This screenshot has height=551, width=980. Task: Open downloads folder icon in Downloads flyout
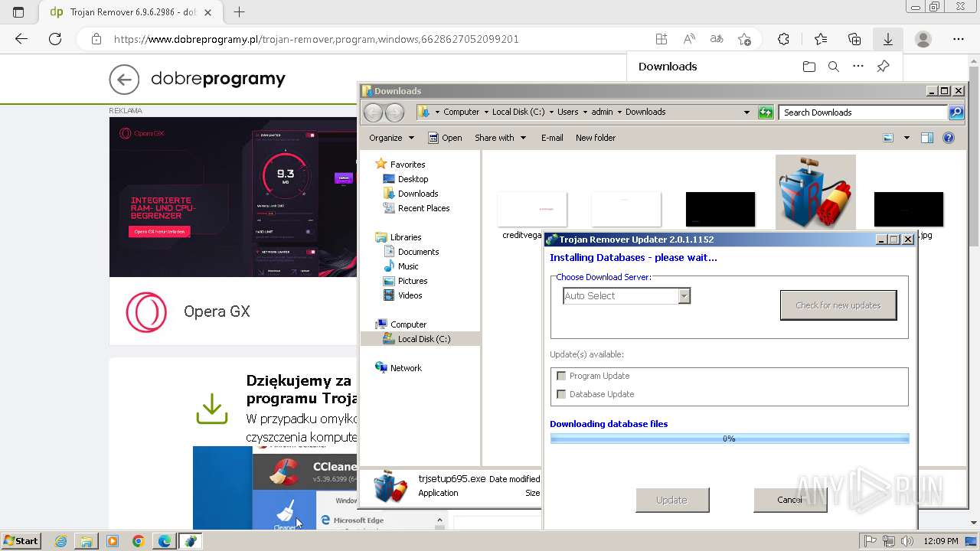(809, 67)
